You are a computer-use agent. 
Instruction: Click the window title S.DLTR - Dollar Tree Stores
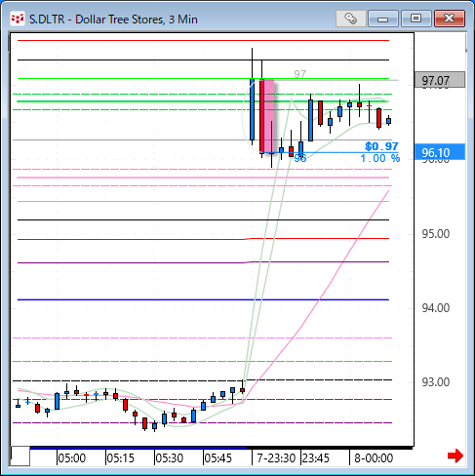[x=113, y=20]
